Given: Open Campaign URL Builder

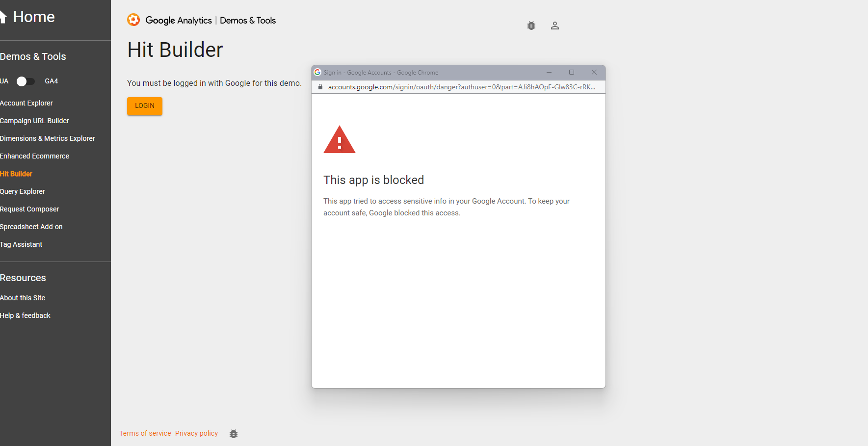Looking at the screenshot, I should click(35, 121).
